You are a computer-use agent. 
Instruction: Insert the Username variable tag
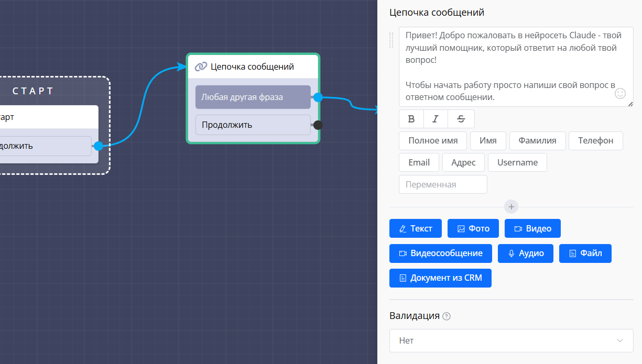pos(517,162)
